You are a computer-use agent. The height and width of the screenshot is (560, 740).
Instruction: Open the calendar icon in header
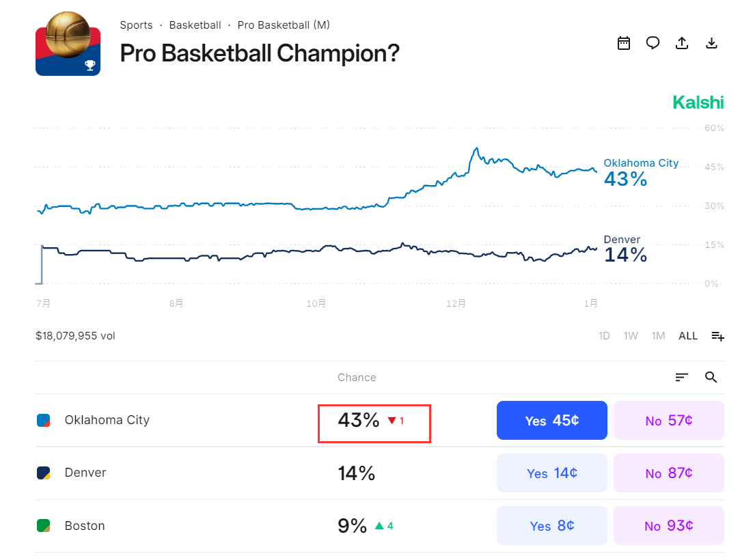pos(623,43)
